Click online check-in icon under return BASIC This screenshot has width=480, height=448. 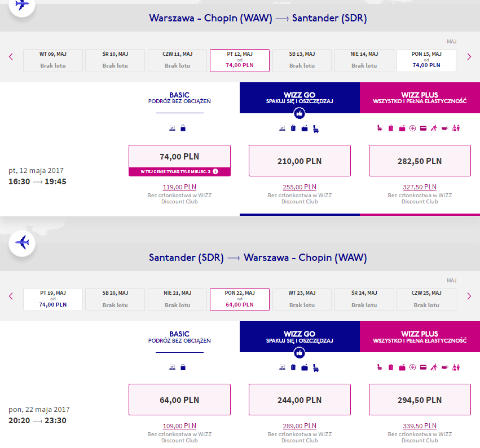173,367
